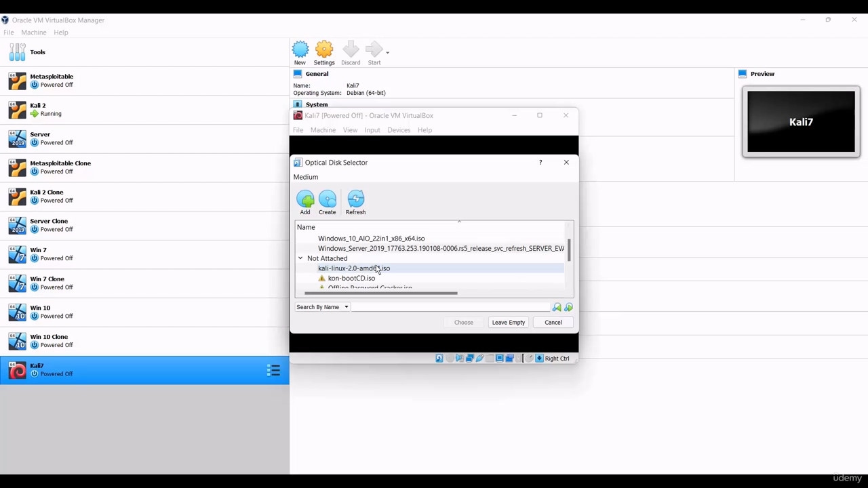868x488 pixels.
Task: Click the hard disk status bar icon
Action: tap(439, 359)
